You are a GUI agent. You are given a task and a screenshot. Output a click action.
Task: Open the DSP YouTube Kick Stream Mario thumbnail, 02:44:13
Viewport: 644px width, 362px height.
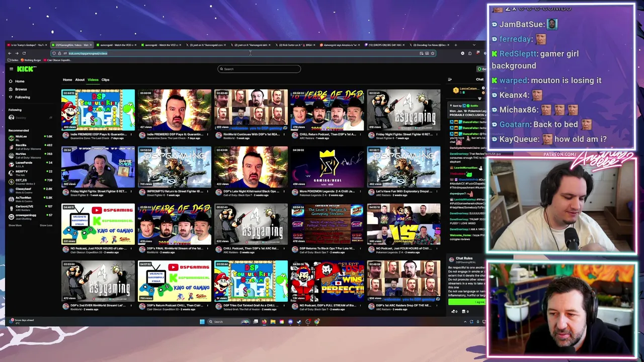[x=98, y=110]
